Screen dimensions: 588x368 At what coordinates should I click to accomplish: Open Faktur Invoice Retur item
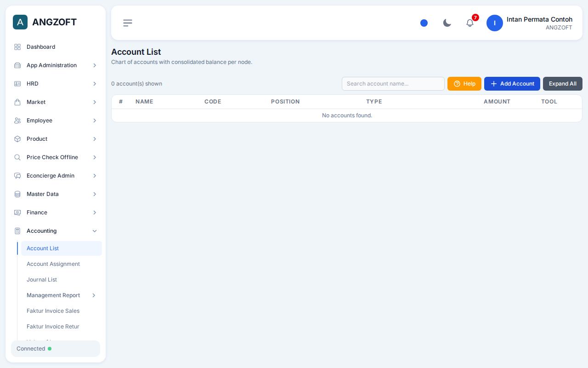(x=62, y=327)
